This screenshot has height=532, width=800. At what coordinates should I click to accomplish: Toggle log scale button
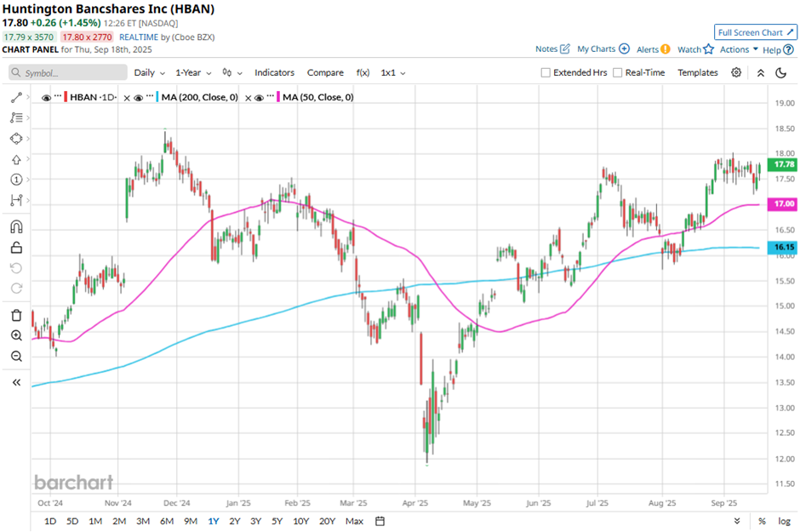point(784,521)
